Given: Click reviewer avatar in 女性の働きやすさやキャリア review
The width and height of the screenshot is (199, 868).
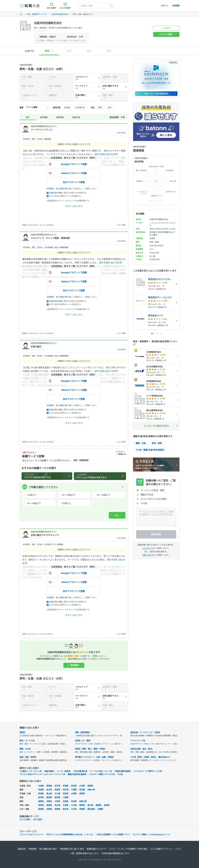Looking at the screenshot, I should tap(26, 535).
